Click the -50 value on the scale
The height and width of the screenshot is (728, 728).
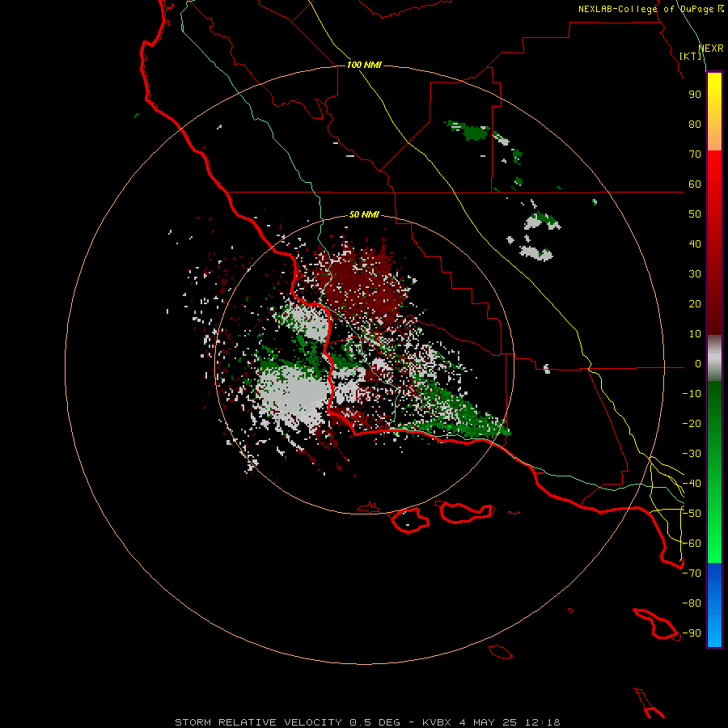pyautogui.click(x=692, y=514)
